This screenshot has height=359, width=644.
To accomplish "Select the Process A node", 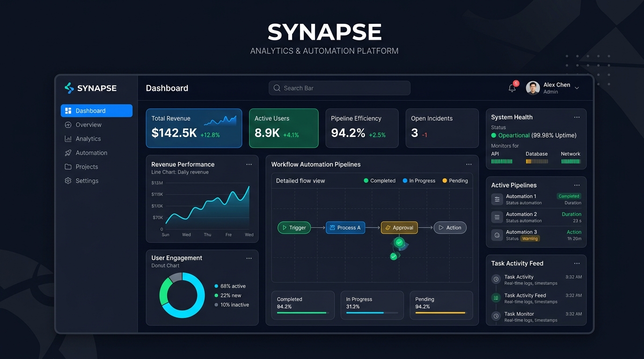I will coord(345,228).
